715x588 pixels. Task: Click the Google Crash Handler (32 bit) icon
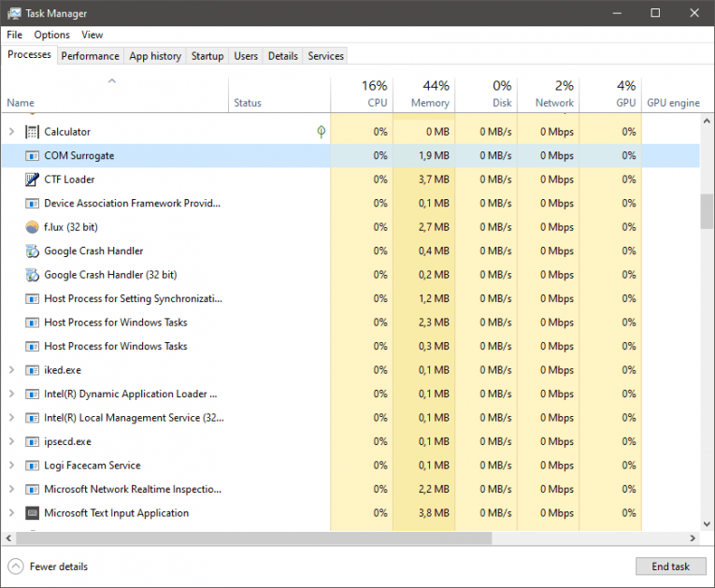(x=33, y=275)
